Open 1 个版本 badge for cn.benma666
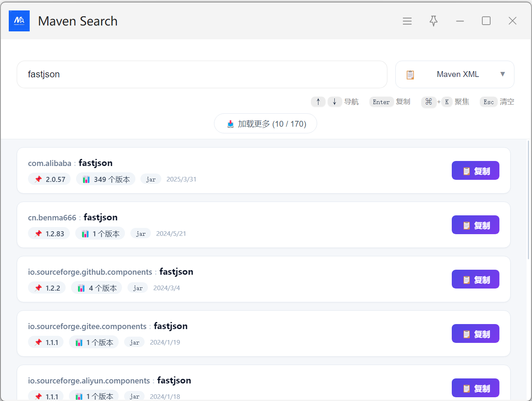Screen dimensions: 532x401 [x=100, y=233]
